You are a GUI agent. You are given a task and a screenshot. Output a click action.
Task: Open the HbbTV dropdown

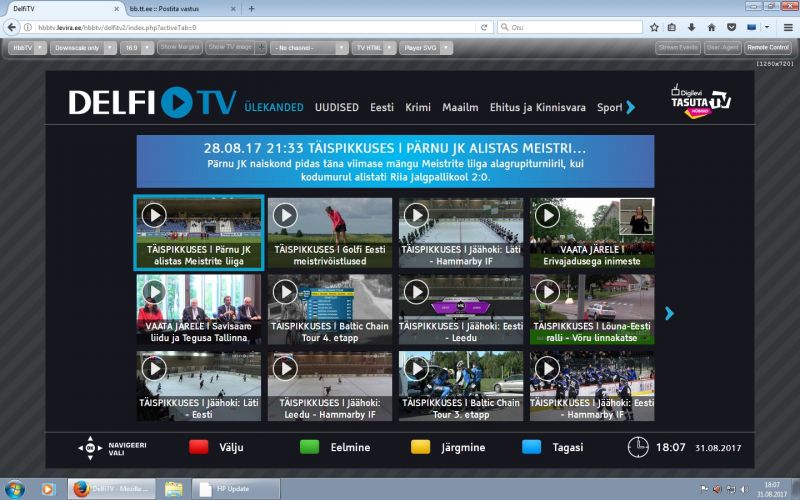(x=28, y=48)
